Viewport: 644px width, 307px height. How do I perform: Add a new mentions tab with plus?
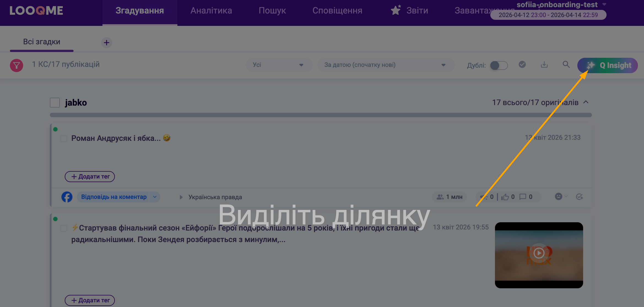(x=107, y=43)
